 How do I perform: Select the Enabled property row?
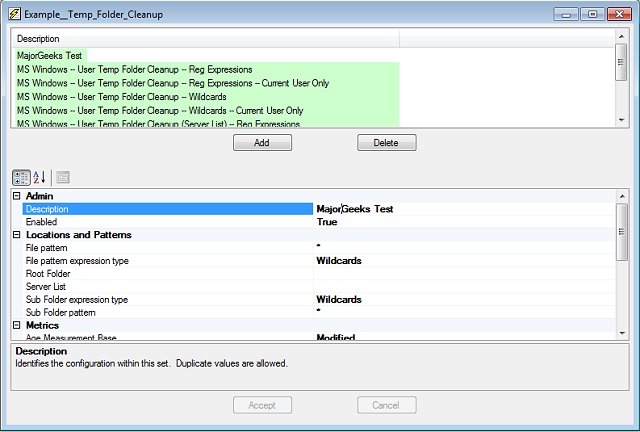tap(168, 222)
